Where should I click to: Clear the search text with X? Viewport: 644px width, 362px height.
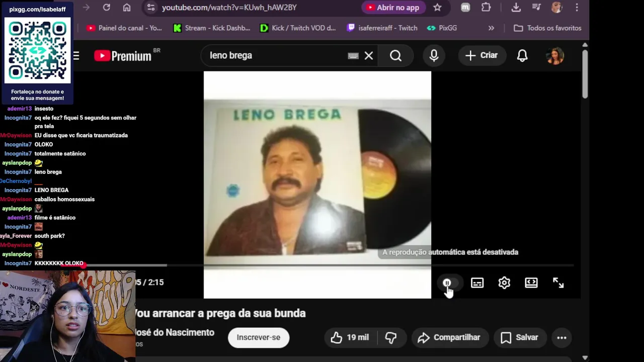[369, 56]
